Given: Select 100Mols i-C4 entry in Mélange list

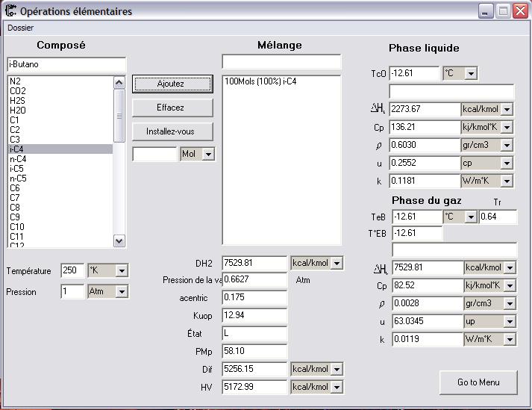Looking at the screenshot, I should (260, 81).
